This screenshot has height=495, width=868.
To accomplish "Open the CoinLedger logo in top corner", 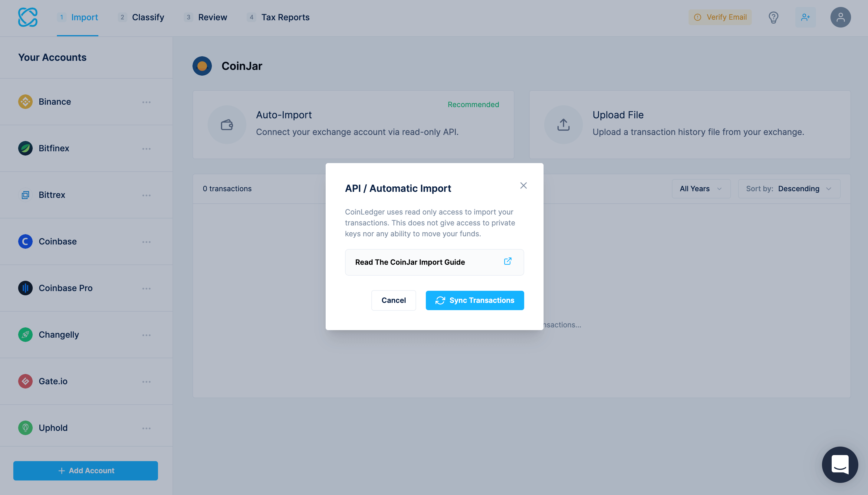I will point(28,17).
